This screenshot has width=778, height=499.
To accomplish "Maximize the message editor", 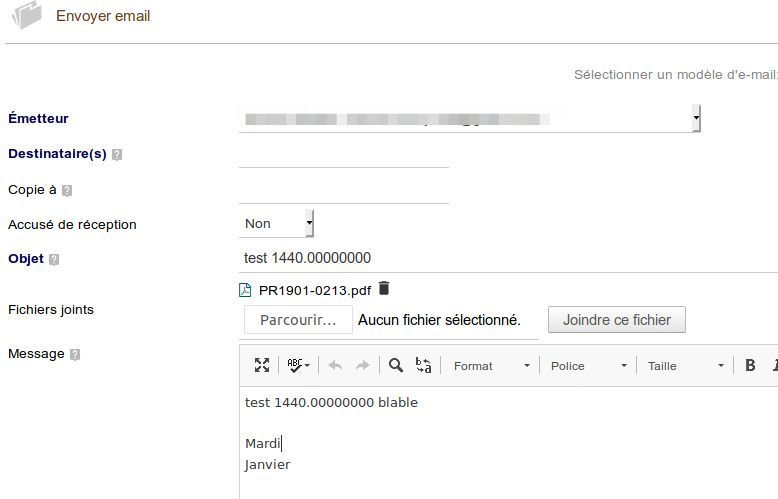I will coord(262,366).
